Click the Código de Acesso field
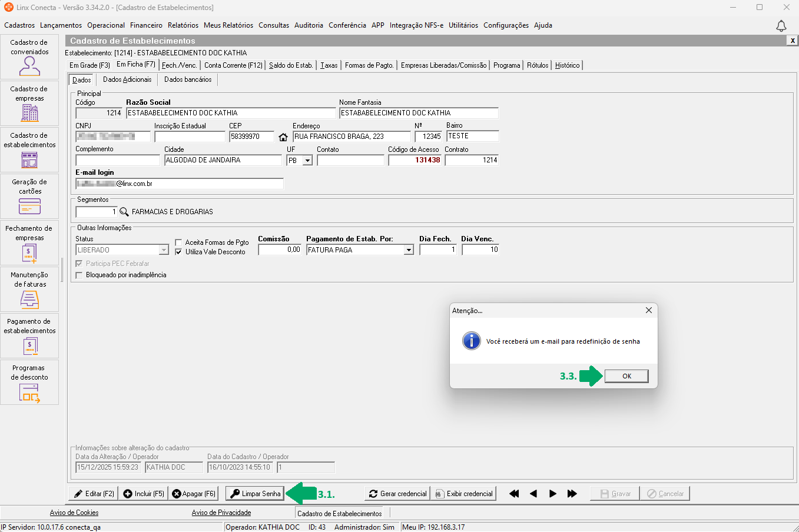This screenshot has width=799, height=532. tap(415, 160)
